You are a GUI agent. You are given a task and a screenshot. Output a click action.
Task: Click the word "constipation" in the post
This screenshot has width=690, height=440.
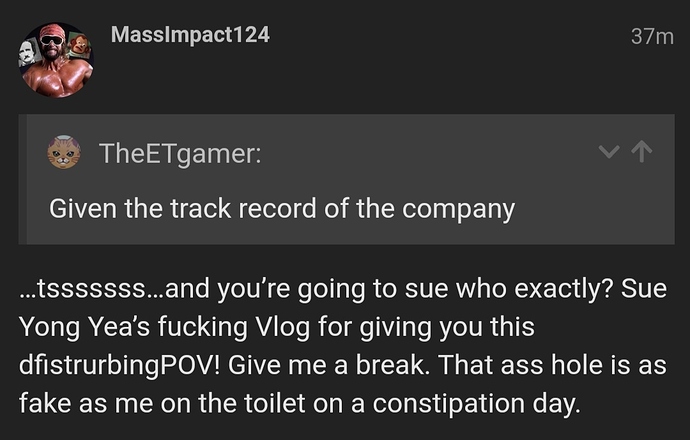[449, 405]
